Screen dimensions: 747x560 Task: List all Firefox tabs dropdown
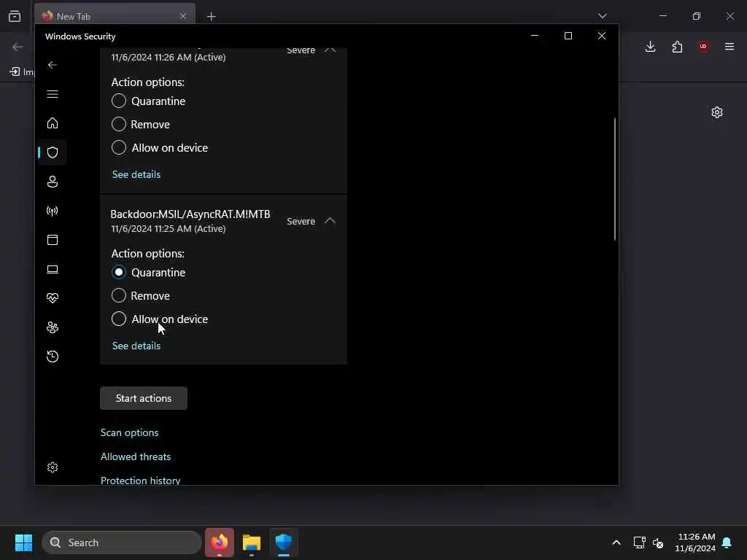pyautogui.click(x=602, y=16)
